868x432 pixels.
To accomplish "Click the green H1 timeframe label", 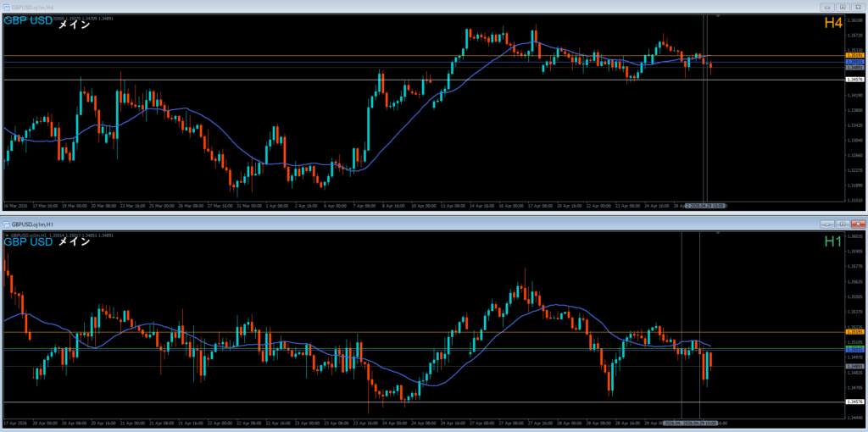I will click(832, 242).
